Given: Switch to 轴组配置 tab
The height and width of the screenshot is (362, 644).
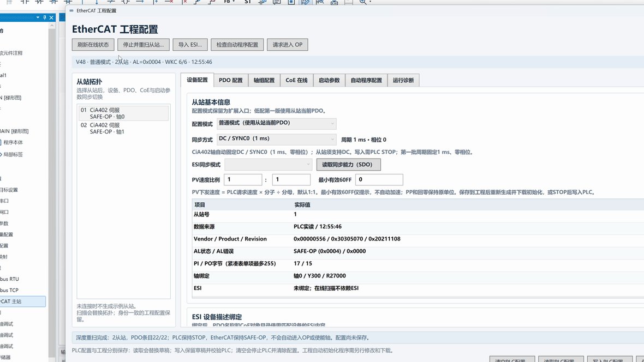Looking at the screenshot, I should pyautogui.click(x=264, y=81).
